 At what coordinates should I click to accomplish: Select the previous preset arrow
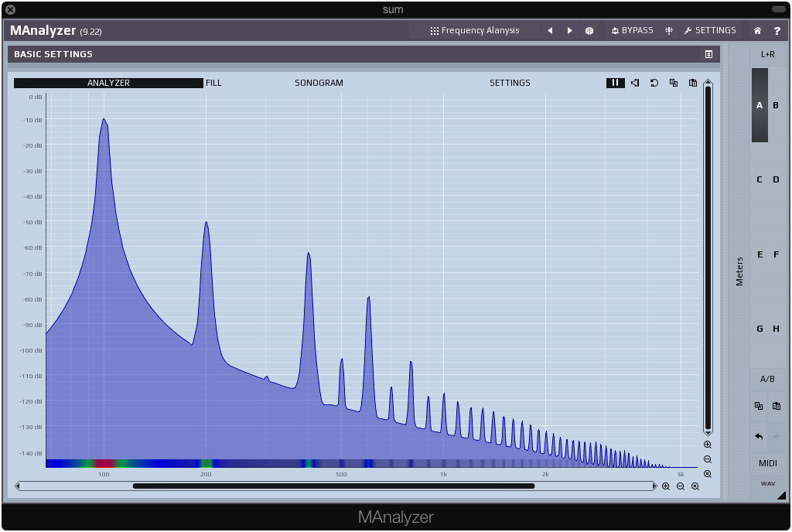click(550, 31)
